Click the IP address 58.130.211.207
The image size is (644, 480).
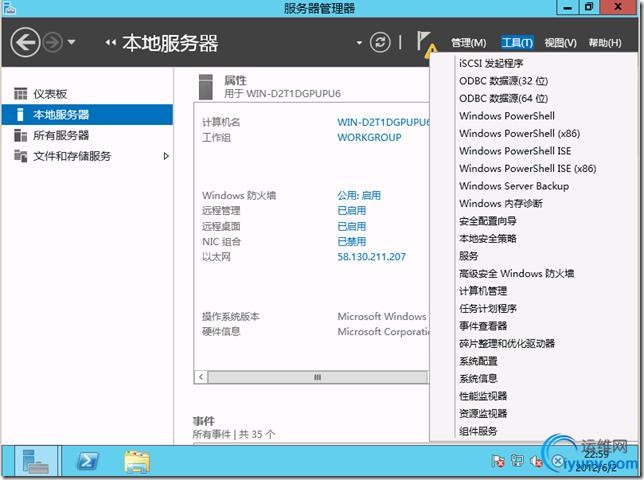[x=371, y=257]
